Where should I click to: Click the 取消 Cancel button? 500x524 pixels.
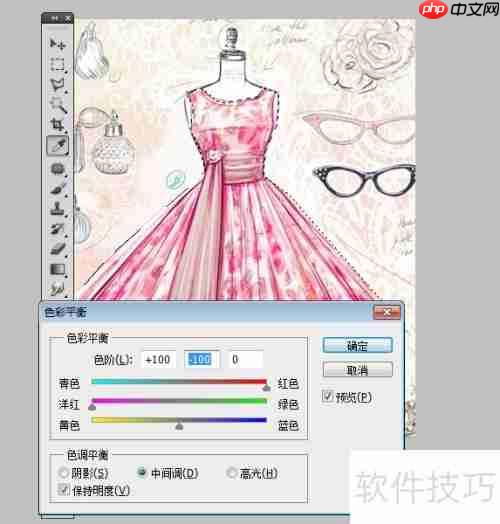click(x=357, y=370)
